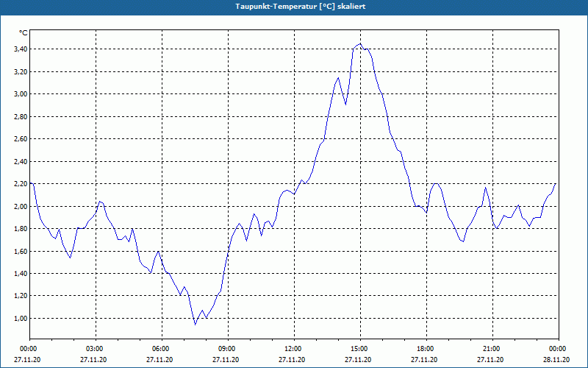The height and width of the screenshot is (368, 588).
Task: Click the curve minimum near 07:30
Action: (195, 325)
